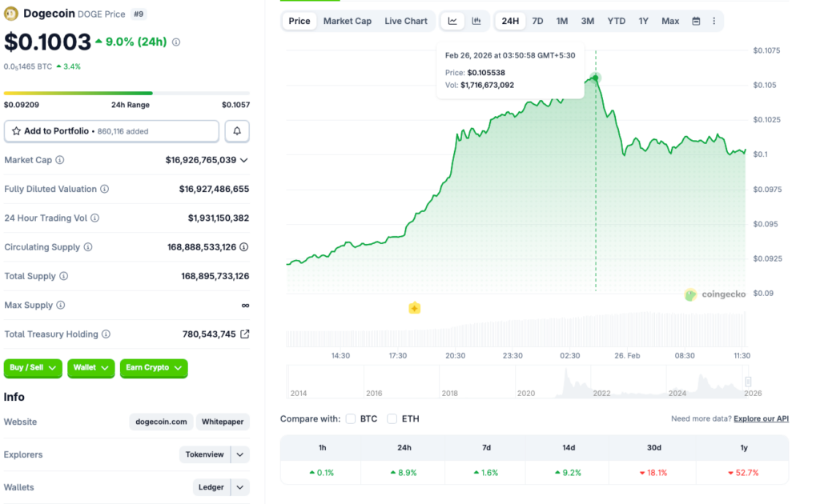Viewport: 820px width, 504px height.
Task: Open the calendar date range picker
Action: click(696, 21)
